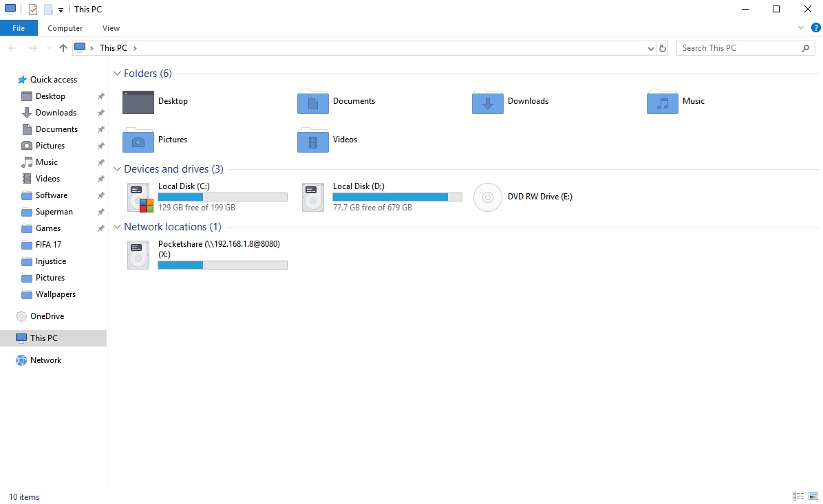The width and height of the screenshot is (823, 504).
Task: Click the Forward navigation arrow
Action: click(32, 48)
